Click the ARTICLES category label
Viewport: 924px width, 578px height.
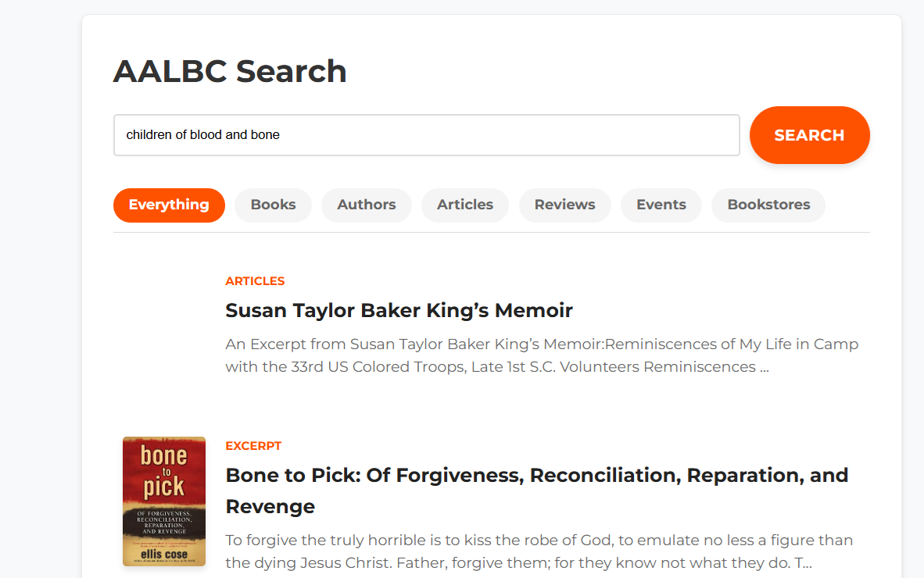coord(255,281)
